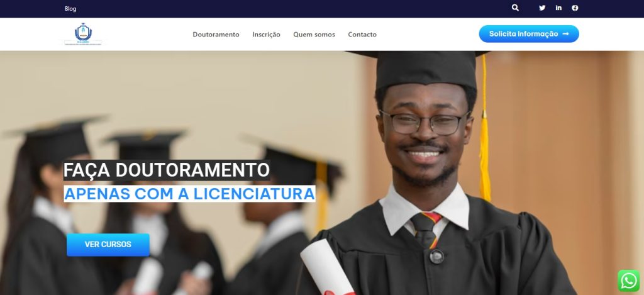Click the arrow inside Solicita Informação
Image resolution: width=644 pixels, height=295 pixels.
click(565, 34)
